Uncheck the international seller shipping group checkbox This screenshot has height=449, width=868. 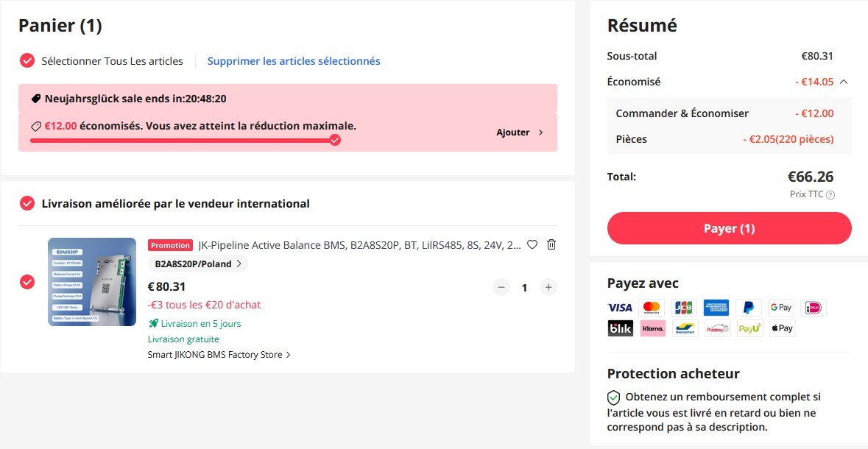pos(27,203)
